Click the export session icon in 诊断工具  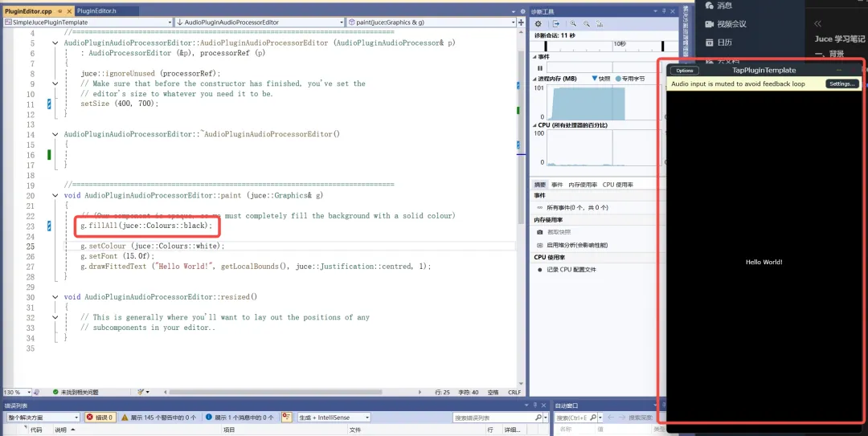pos(556,24)
